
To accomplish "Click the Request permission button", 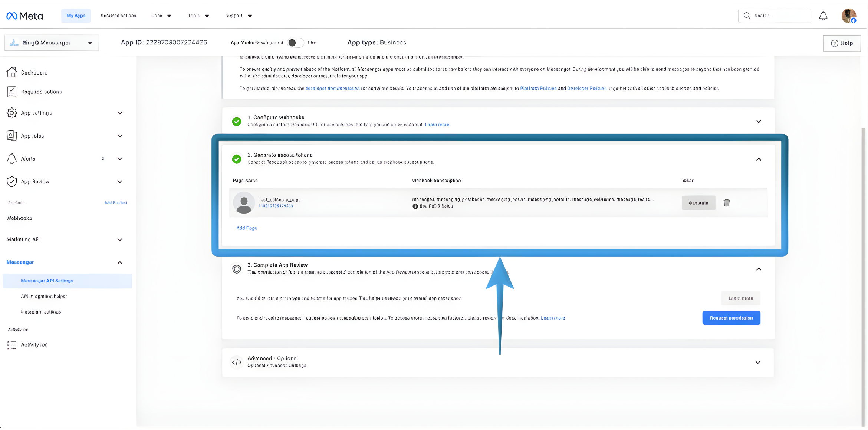I will tap(731, 318).
